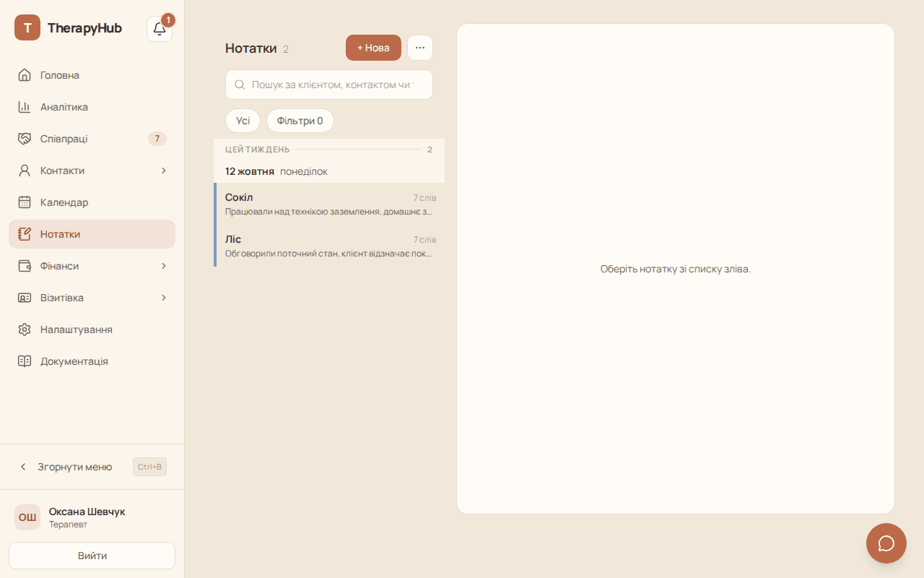Open the Аналітика section
Screen dimensions: 924x578
[x=92, y=107]
